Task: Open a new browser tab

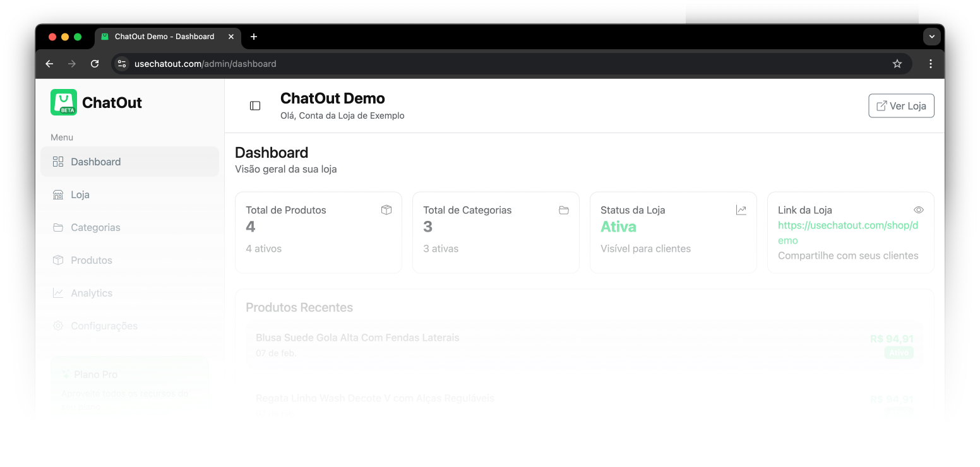Action: tap(254, 37)
